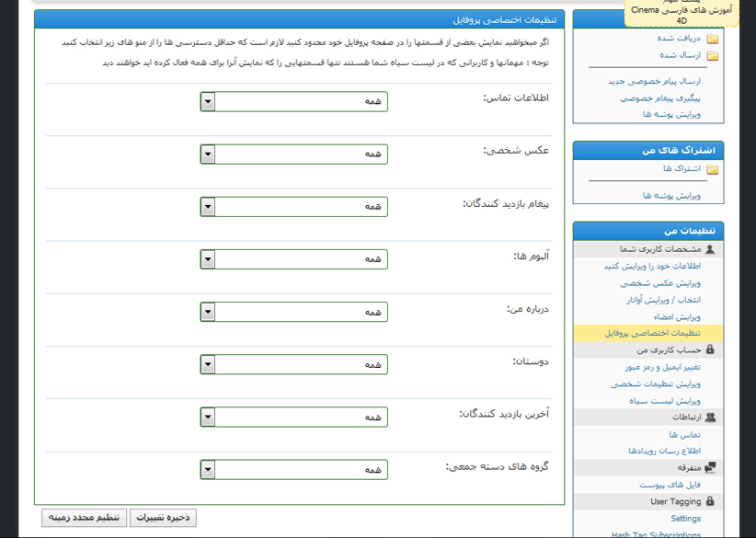The width and height of the screenshot is (756, 538).
Task: Open the اطلاعات تماس dropdown
Action: [x=293, y=102]
